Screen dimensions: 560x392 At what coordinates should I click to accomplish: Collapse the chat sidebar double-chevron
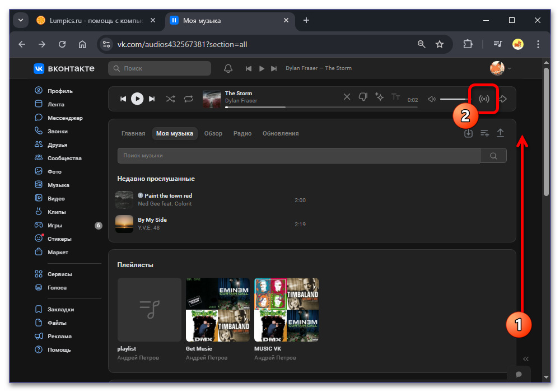coord(526,359)
